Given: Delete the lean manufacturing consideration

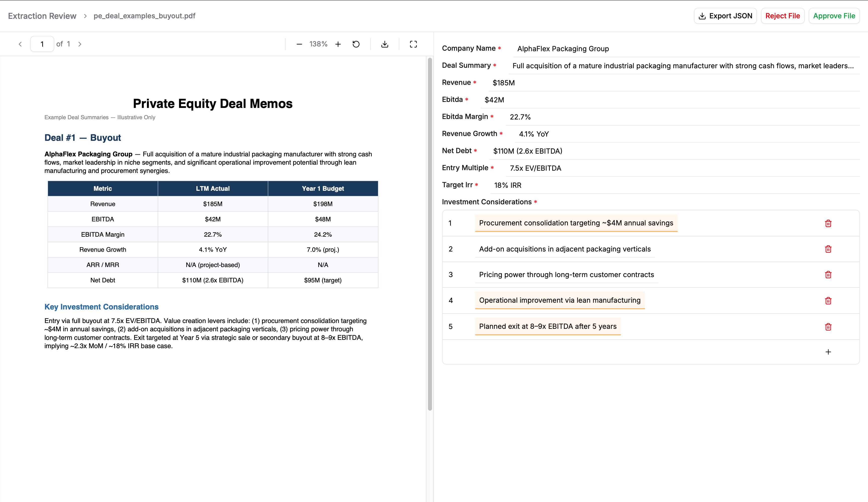Looking at the screenshot, I should 828,301.
